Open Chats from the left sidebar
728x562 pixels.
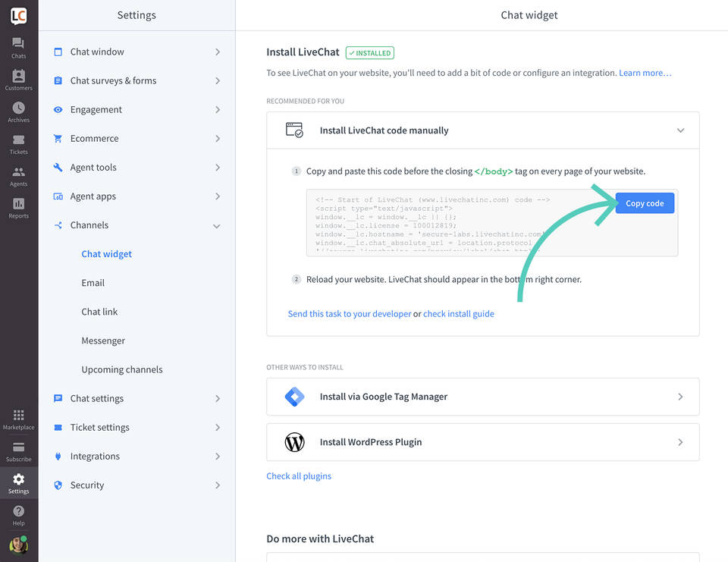pos(18,48)
